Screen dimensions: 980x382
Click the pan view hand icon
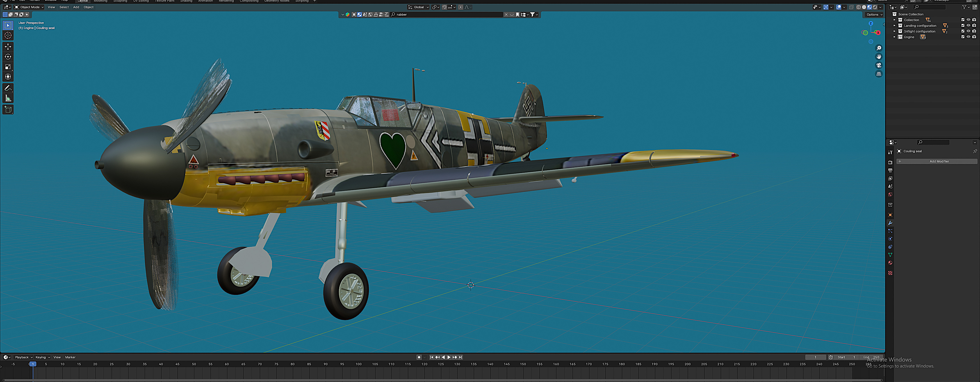tap(879, 57)
